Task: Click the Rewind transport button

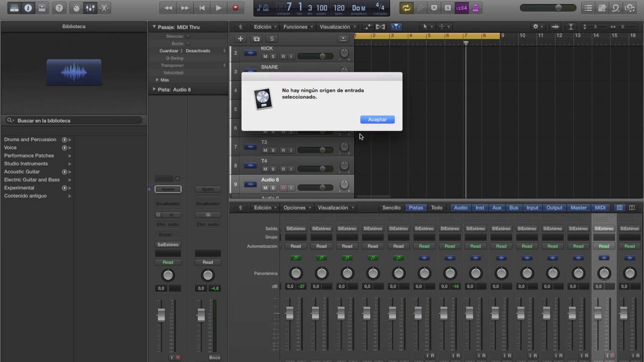Action: (x=168, y=8)
